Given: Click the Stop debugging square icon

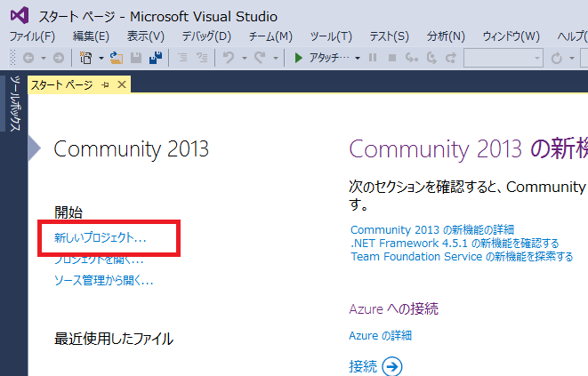Looking at the screenshot, I should click(392, 58).
